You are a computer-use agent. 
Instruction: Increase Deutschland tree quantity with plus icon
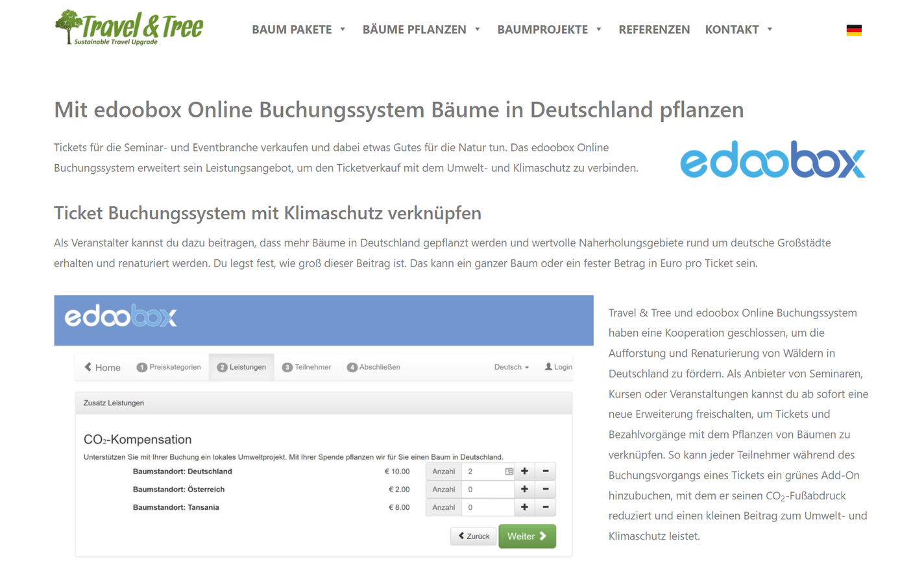[x=524, y=471]
